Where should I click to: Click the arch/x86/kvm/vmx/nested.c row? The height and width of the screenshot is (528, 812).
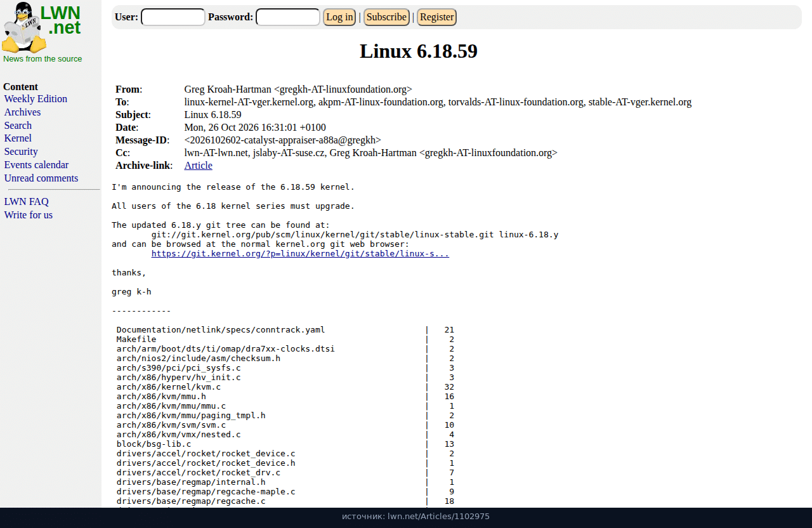click(285, 435)
